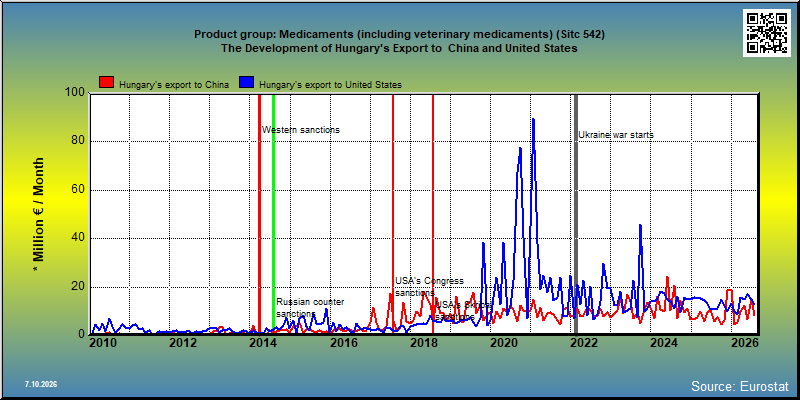Click the red Western sanctions marker line
This screenshot has width=800, height=400.
259,214
